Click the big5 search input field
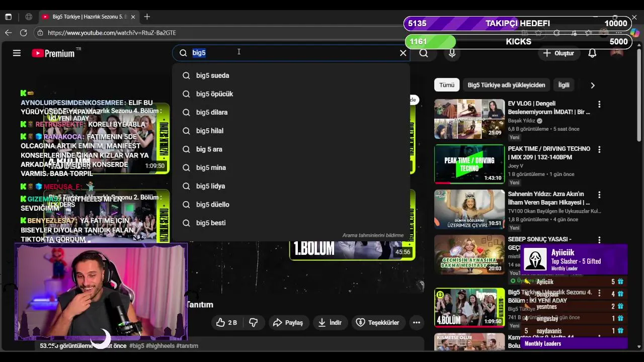 pyautogui.click(x=292, y=53)
